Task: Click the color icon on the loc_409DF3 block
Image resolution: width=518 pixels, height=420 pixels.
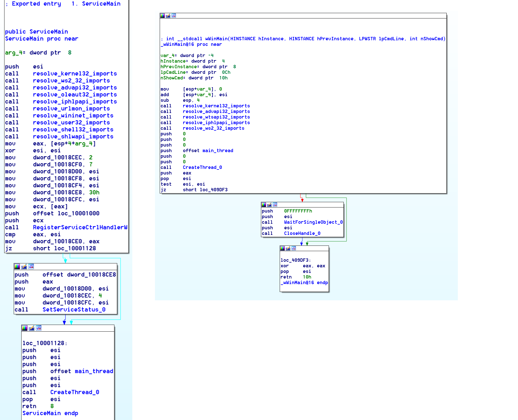Action: click(x=282, y=248)
